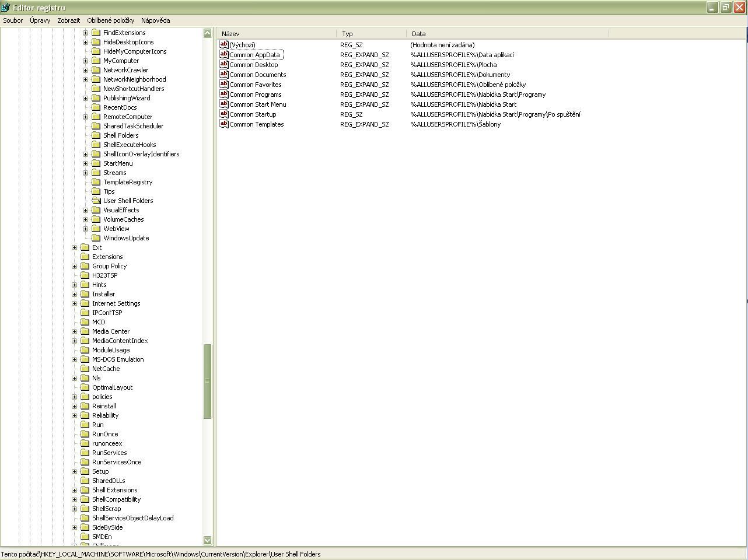This screenshot has width=748, height=560.
Task: Click the Extensions folder icon
Action: [x=85, y=257]
